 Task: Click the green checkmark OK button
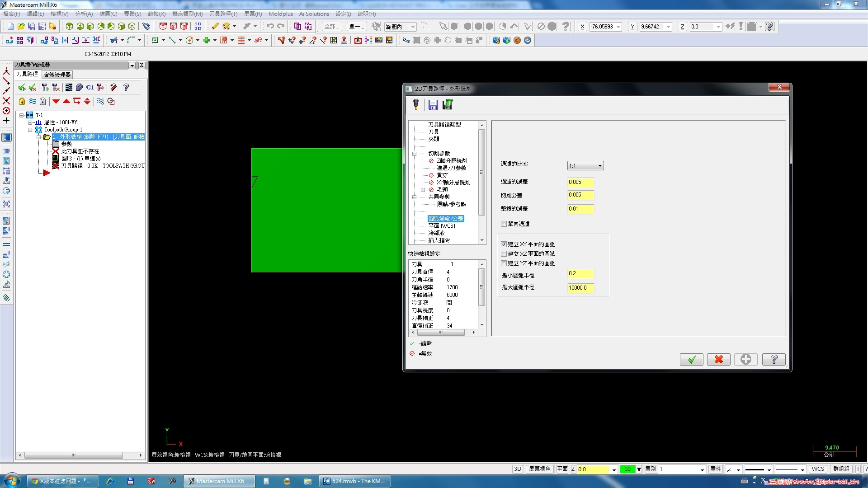point(691,359)
